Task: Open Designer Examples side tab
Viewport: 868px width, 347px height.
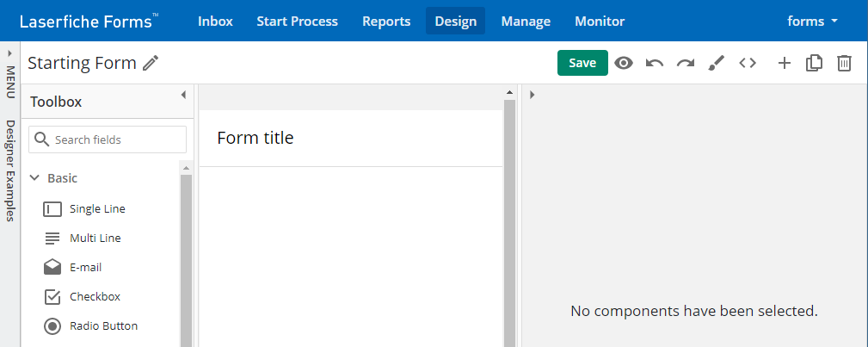Action: [x=10, y=170]
